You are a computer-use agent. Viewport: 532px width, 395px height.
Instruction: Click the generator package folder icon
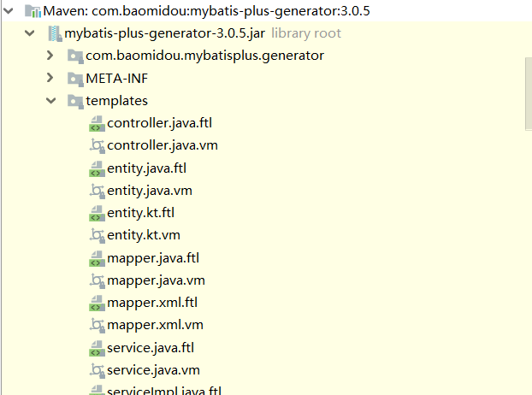[75, 56]
